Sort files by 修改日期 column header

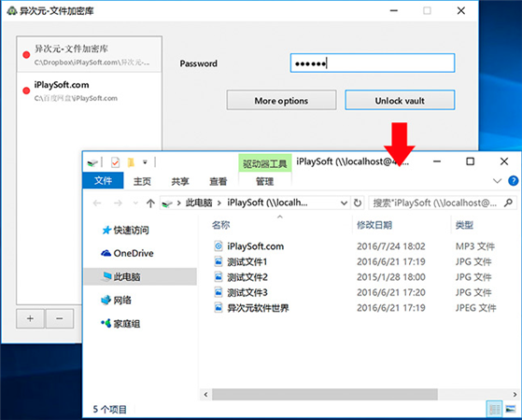(x=374, y=225)
